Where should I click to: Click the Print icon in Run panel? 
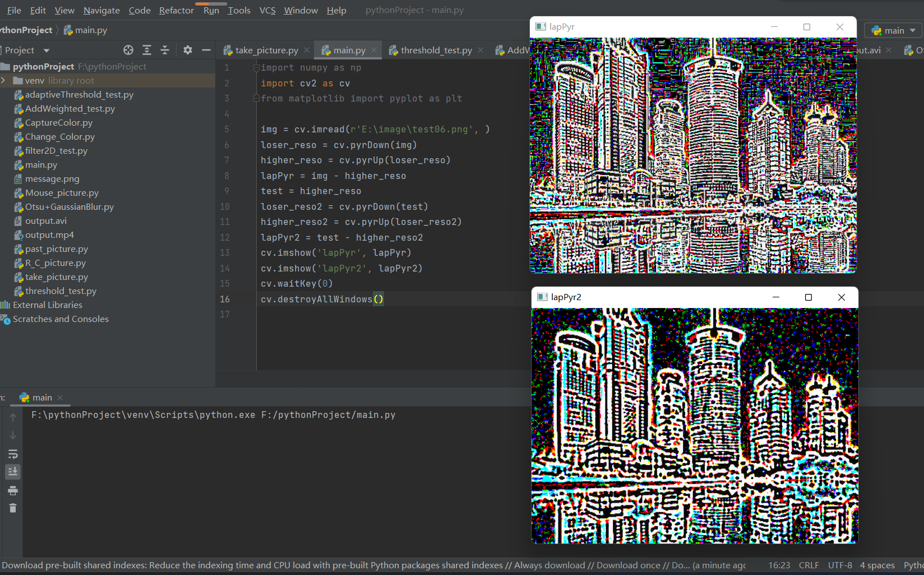pyautogui.click(x=13, y=490)
